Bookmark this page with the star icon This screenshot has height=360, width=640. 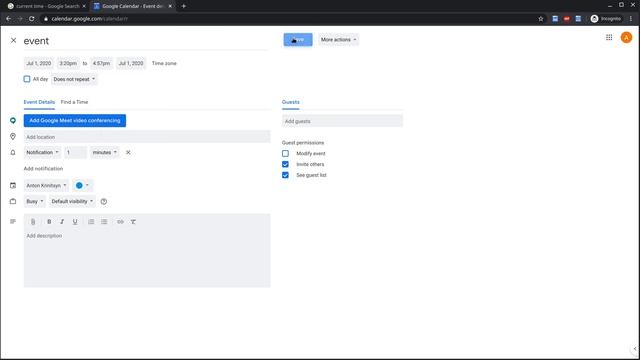(x=541, y=19)
